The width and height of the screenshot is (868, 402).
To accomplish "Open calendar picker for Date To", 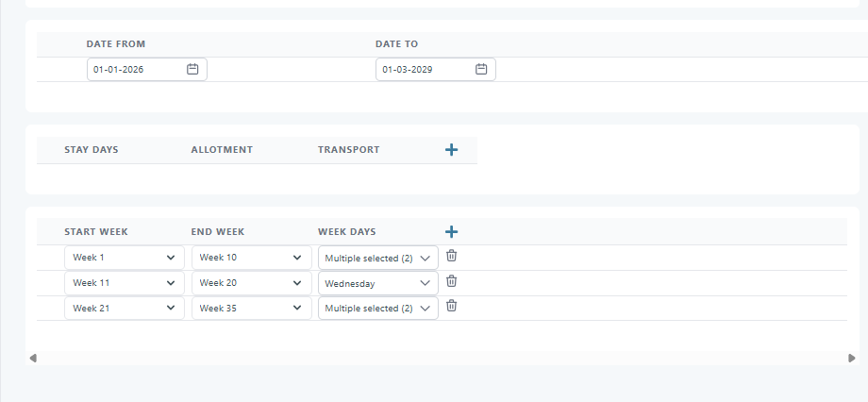I will (481, 70).
